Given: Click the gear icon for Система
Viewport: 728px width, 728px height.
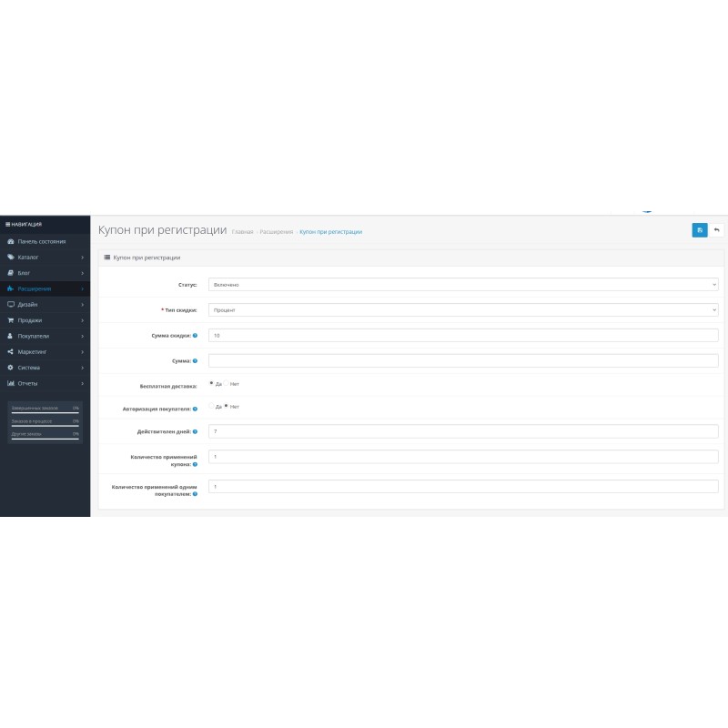Looking at the screenshot, I should coord(11,368).
